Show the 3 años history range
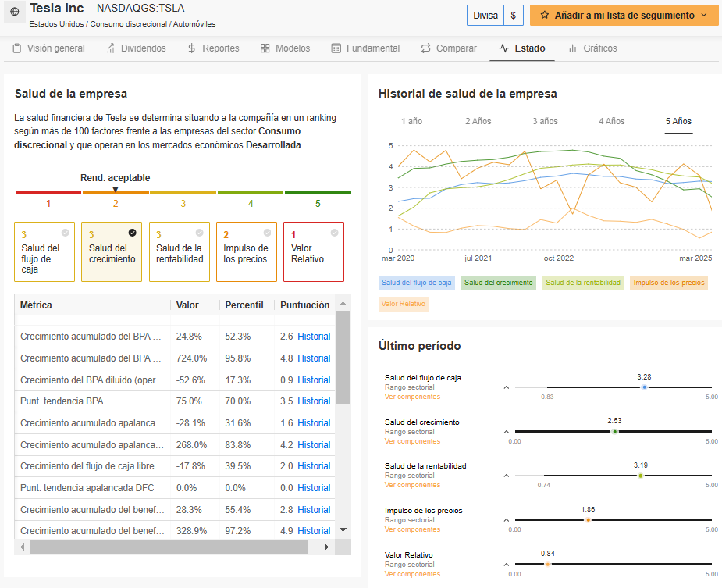 [x=545, y=121]
